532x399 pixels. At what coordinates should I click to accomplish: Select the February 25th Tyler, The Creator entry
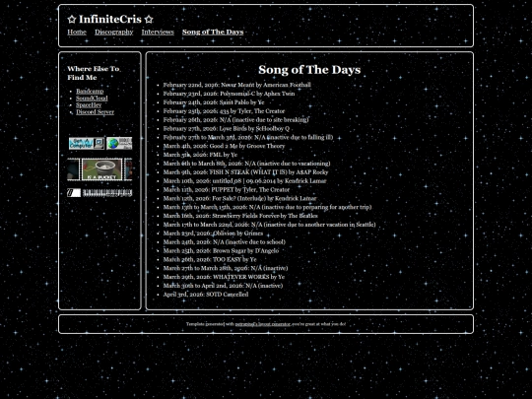click(x=224, y=111)
